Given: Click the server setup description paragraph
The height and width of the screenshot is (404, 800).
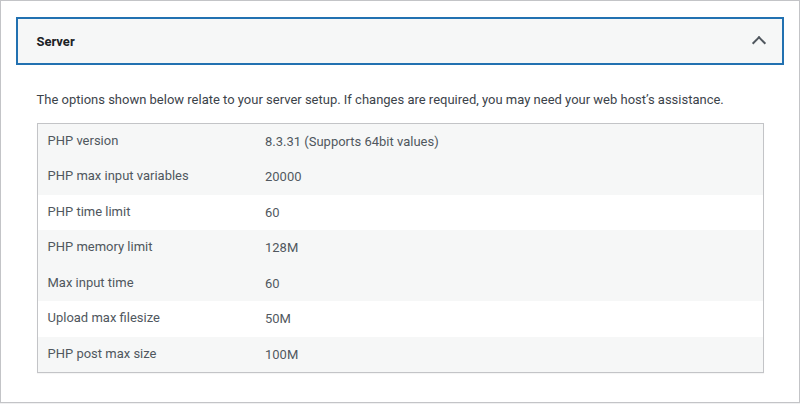Looking at the screenshot, I should (380, 99).
